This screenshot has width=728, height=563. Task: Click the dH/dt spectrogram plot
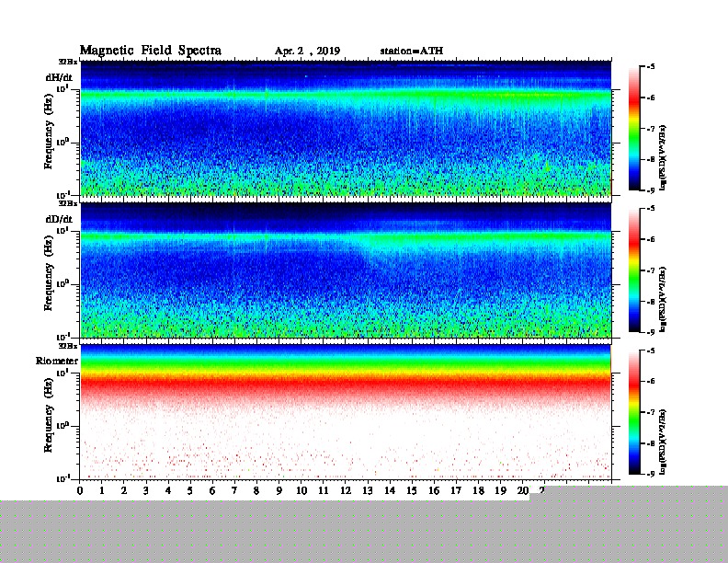[x=346, y=128]
